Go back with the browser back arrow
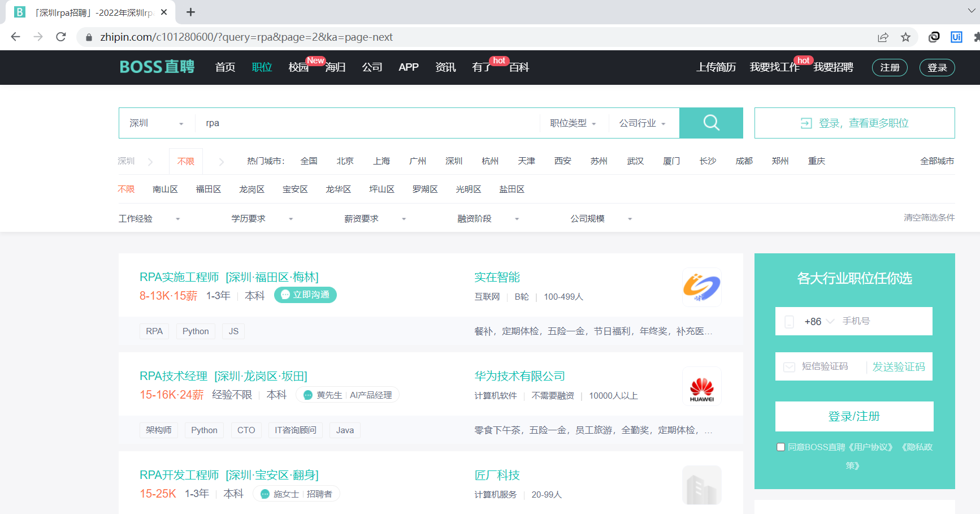This screenshot has width=980, height=514. coord(15,37)
